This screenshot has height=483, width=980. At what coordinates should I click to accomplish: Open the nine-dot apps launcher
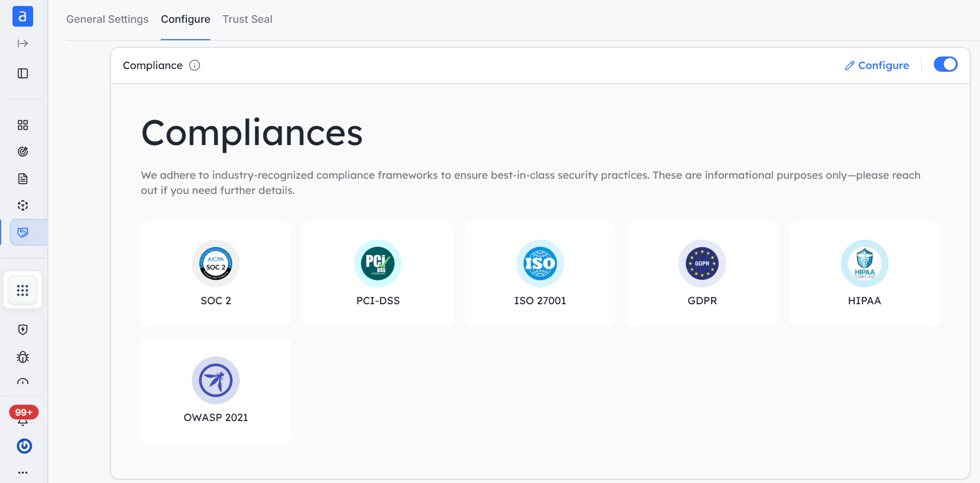pyautogui.click(x=23, y=291)
